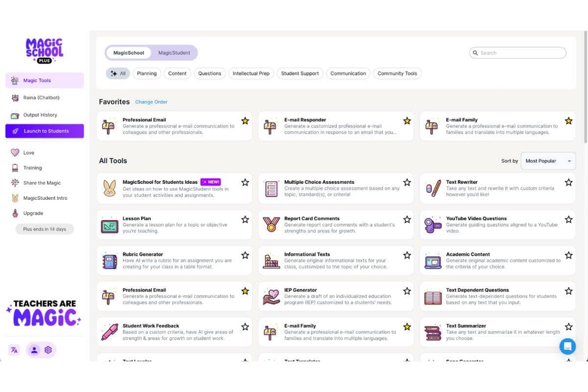Favorite Multiple Choice Assessments with star
Screen dimensions: 588x392
[x=407, y=182]
